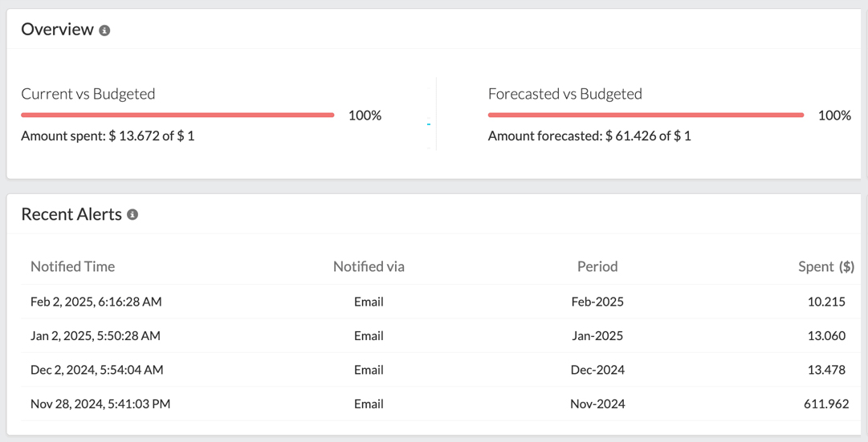Click the Nov-2024 period cell

click(x=597, y=403)
